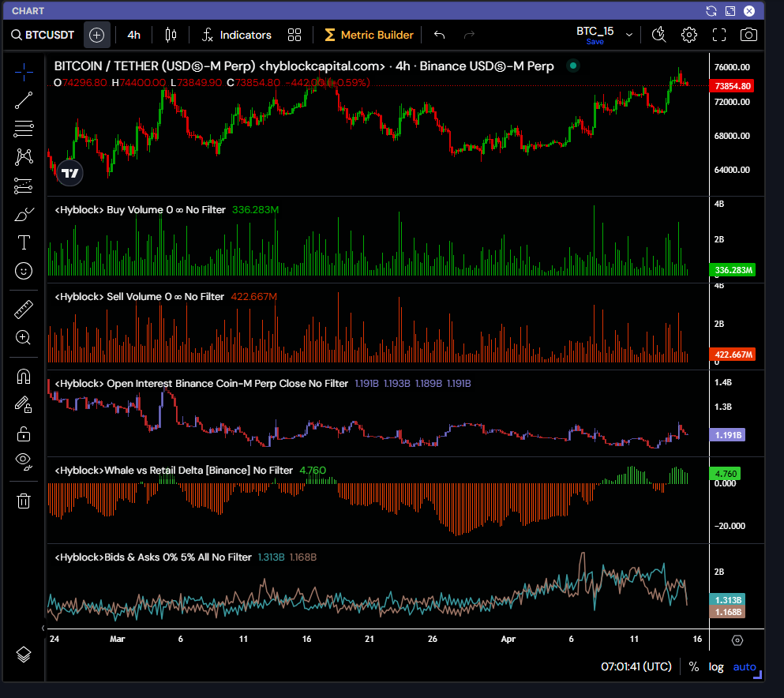
Task: Click the BTC_15 layout name
Action: click(x=595, y=31)
